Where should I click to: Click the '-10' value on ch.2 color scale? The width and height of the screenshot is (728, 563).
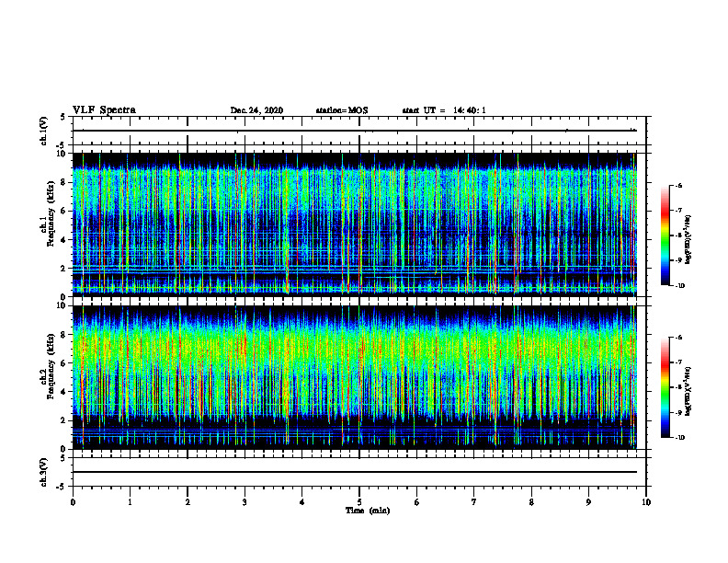679,438
